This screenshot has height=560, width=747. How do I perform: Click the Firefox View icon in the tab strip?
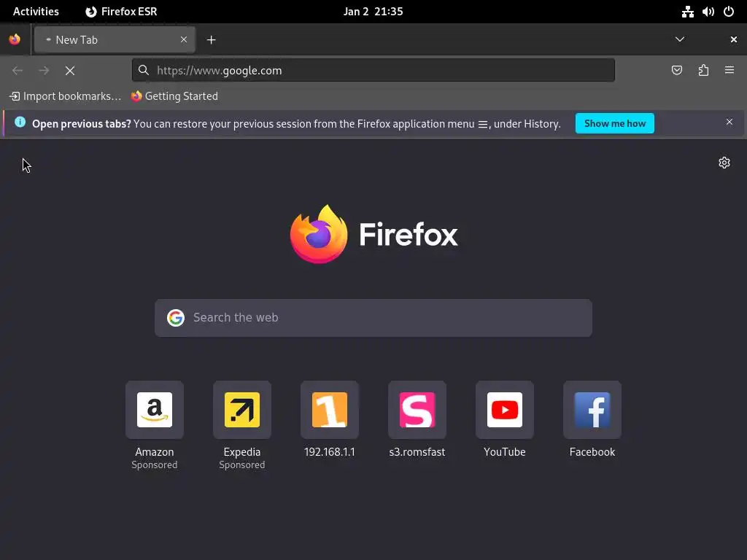(x=15, y=39)
